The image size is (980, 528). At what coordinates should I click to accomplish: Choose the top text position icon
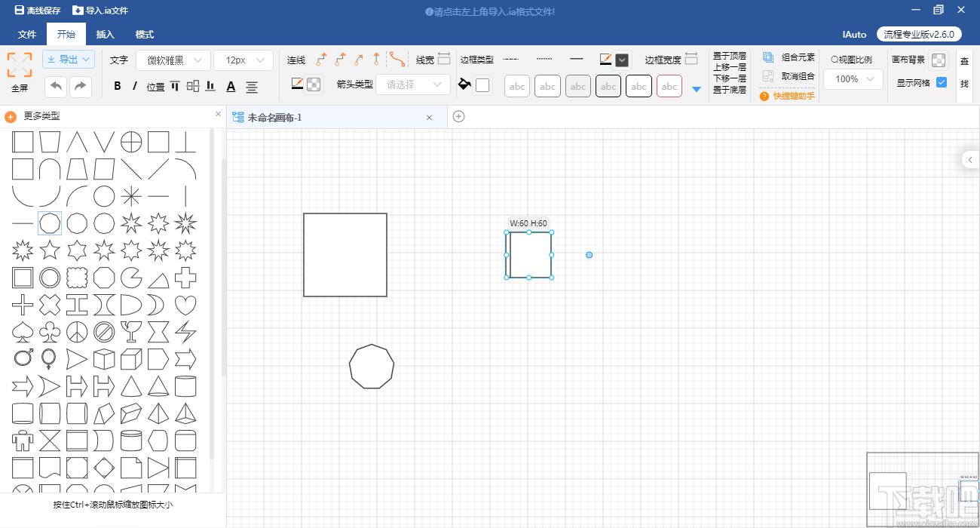(x=175, y=86)
